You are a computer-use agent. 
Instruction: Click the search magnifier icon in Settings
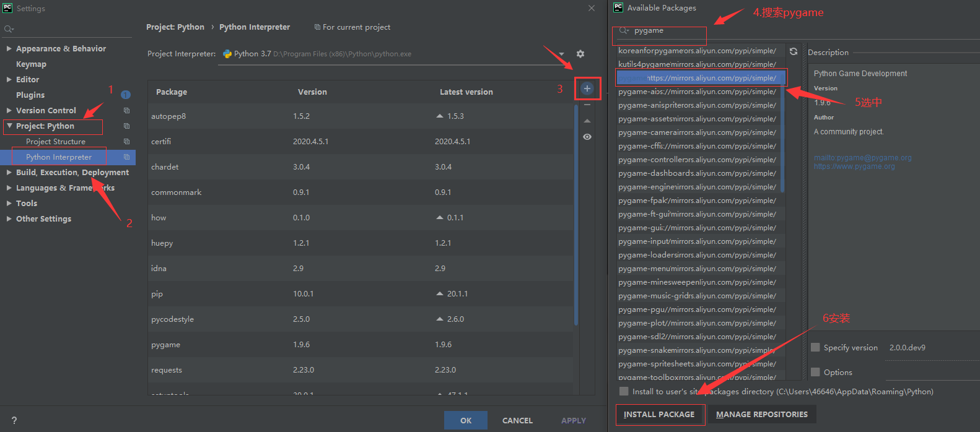click(x=9, y=29)
